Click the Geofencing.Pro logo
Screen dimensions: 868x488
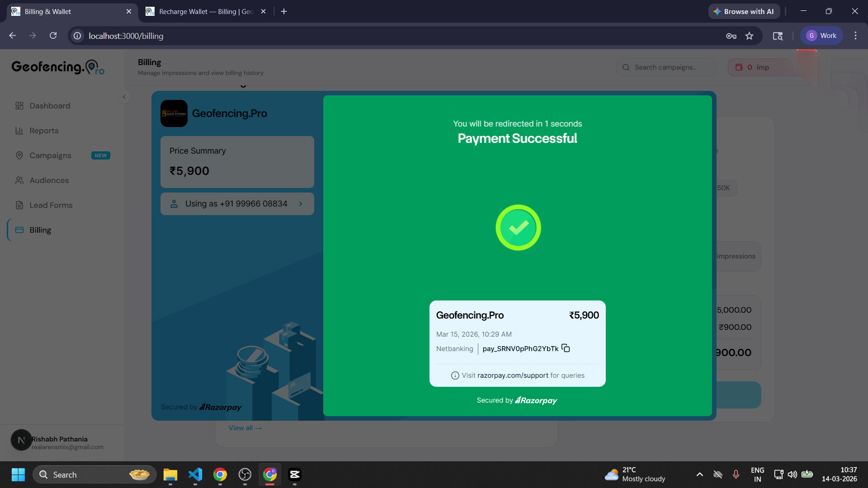(x=57, y=66)
